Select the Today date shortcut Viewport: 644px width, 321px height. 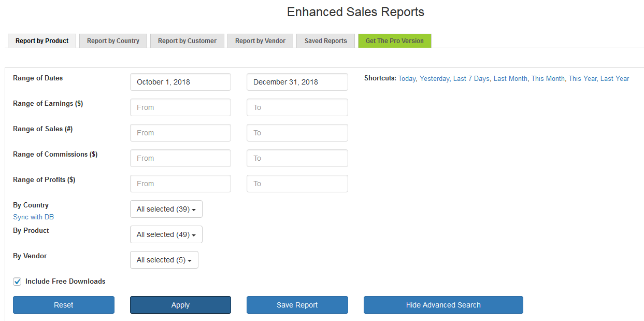[x=407, y=79]
